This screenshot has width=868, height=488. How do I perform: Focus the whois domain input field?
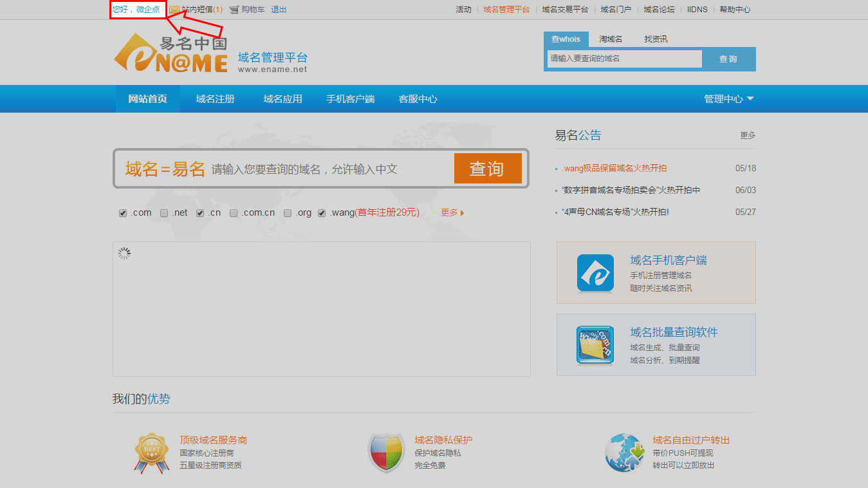pos(624,59)
